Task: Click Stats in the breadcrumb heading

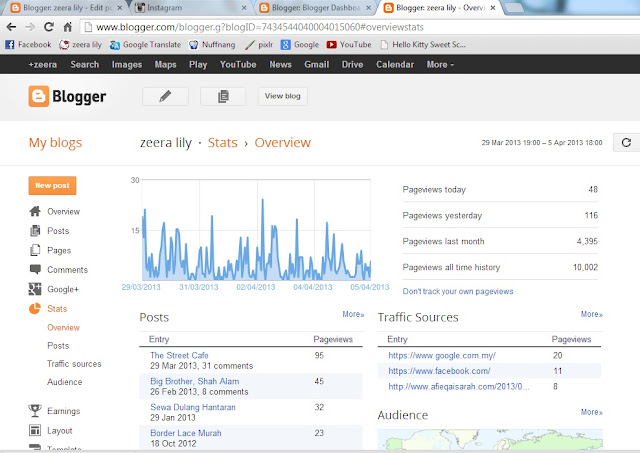Action: point(222,142)
